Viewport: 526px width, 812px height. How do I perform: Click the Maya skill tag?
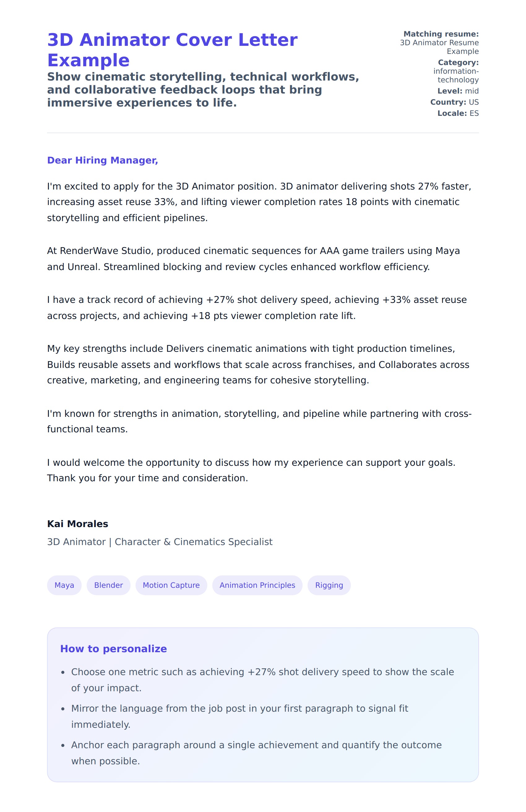(x=64, y=585)
